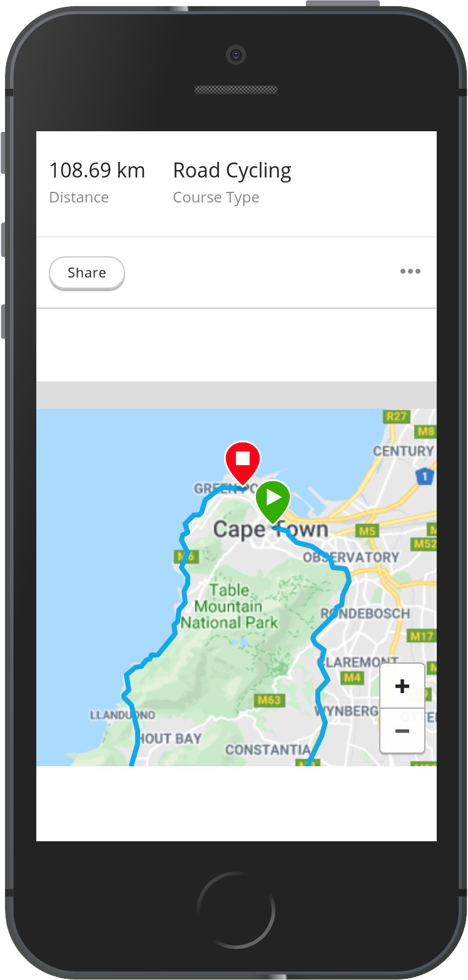This screenshot has width=468, height=980.
Task: Zoom in with the plus button
Action: [x=402, y=686]
